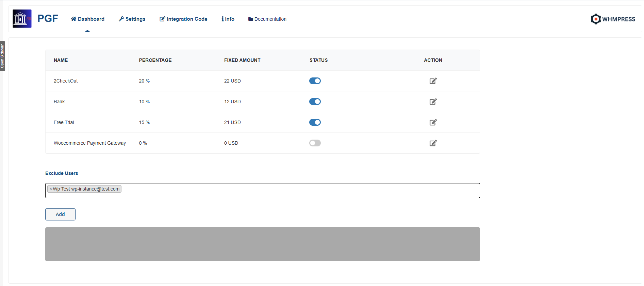Disable the 2CheckOut status toggle

(x=315, y=81)
